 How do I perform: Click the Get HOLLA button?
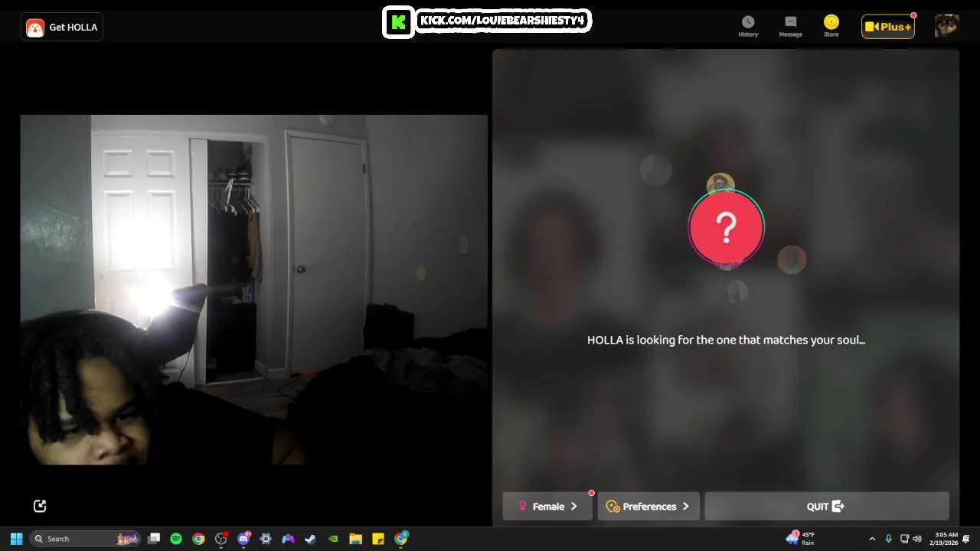pos(62,27)
